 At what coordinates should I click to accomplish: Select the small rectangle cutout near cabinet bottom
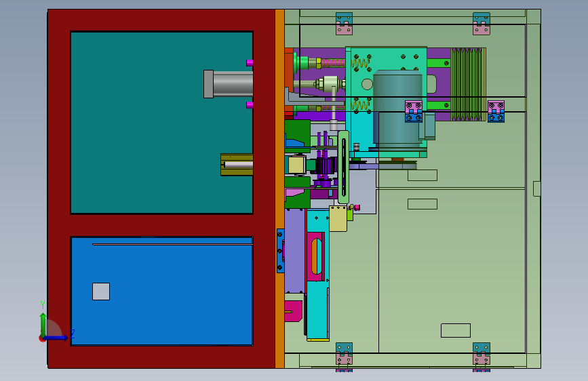tap(456, 330)
